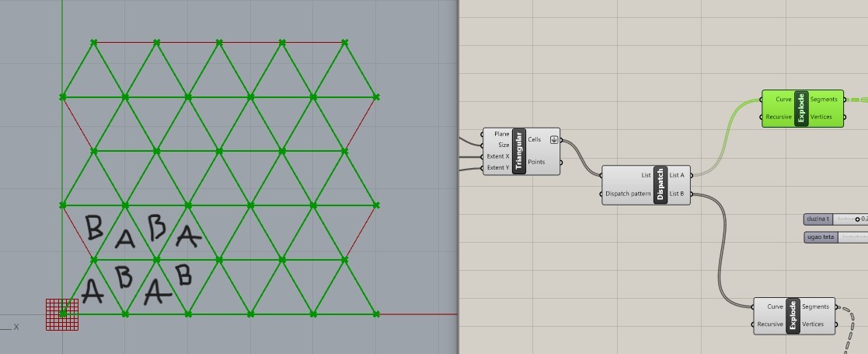Click the Extent Y input parameter
This screenshot has height=354, width=868.
click(498, 167)
